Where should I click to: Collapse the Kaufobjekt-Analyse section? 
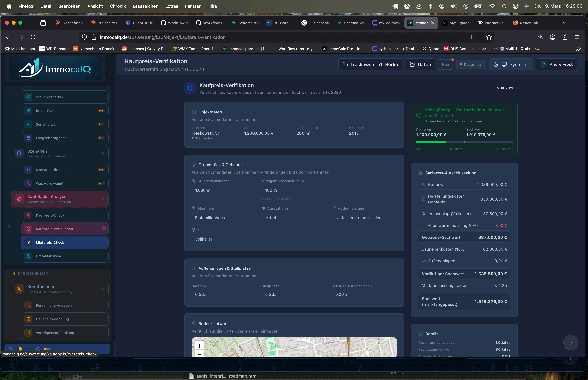pos(102,199)
